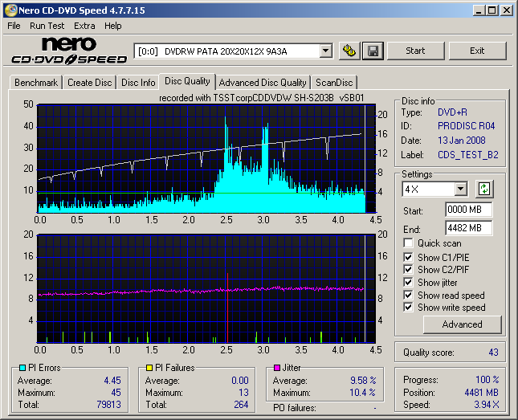Click the refresh speed list icon

[484, 189]
